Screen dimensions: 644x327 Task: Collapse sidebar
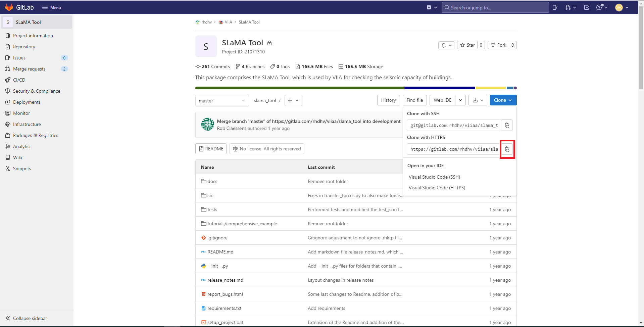(27, 318)
